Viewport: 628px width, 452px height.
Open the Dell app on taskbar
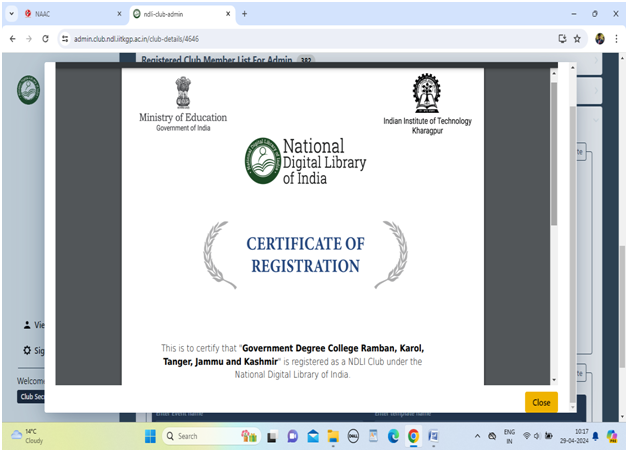[x=353, y=436]
